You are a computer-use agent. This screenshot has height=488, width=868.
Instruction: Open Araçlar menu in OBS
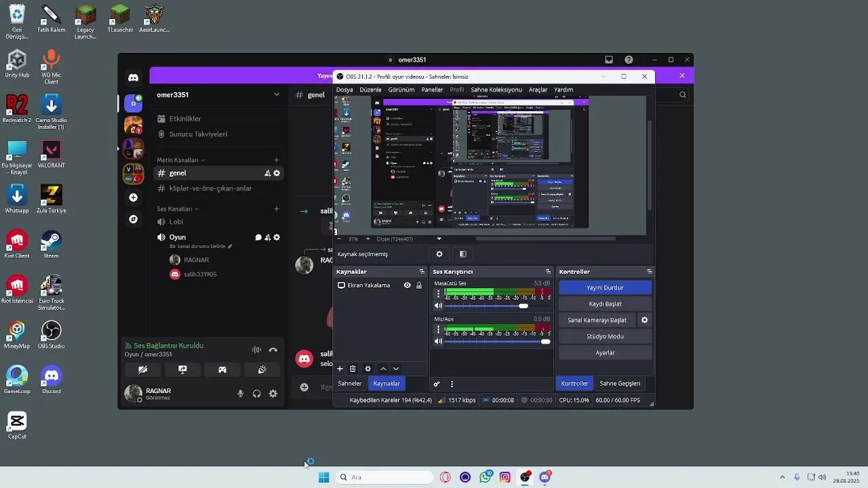538,89
